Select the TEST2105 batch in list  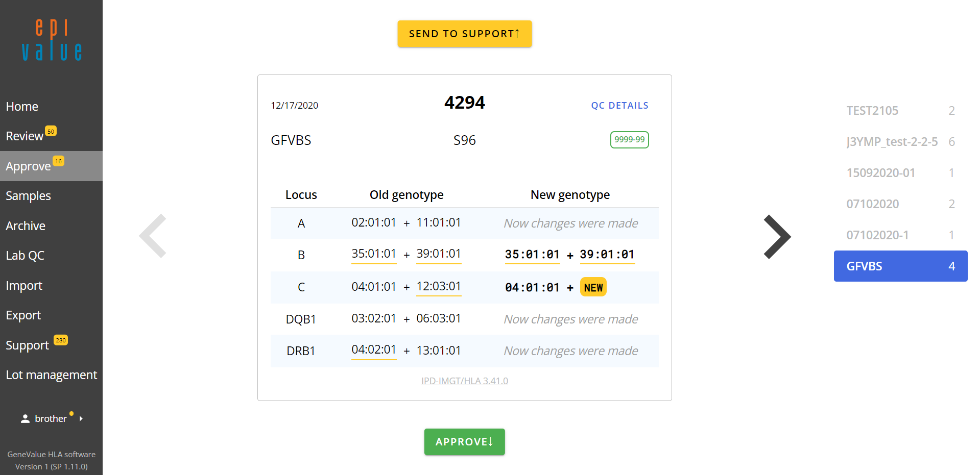point(872,111)
